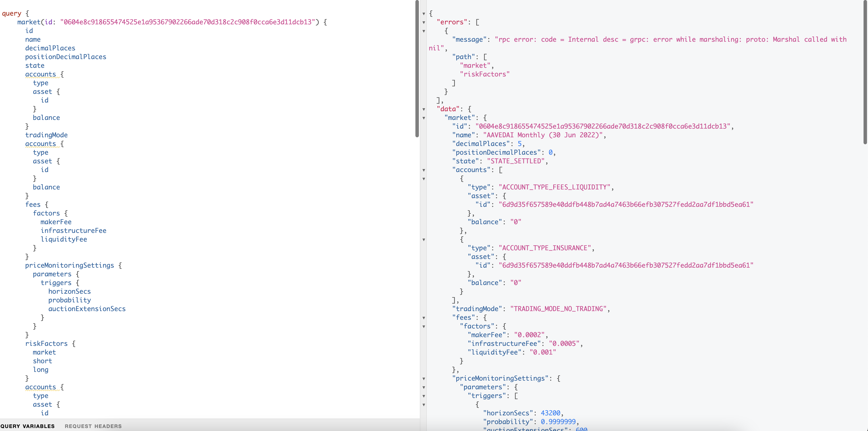The image size is (868, 431).
Task: Click the infrastructureFee value "0.0005"
Action: coord(564,344)
